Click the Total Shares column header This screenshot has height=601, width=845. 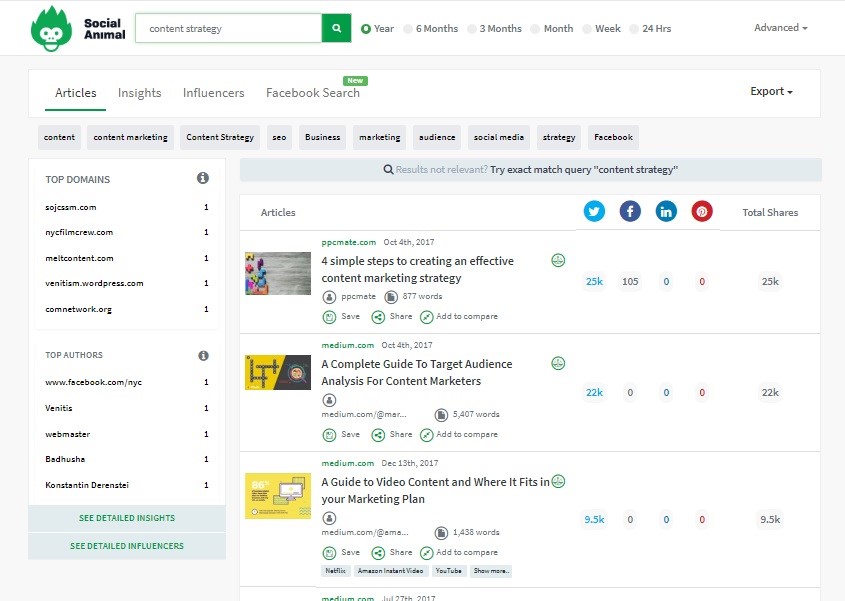[x=770, y=212]
